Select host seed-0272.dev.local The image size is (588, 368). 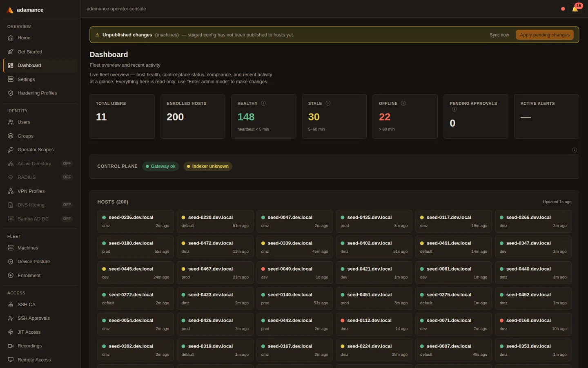(136, 298)
